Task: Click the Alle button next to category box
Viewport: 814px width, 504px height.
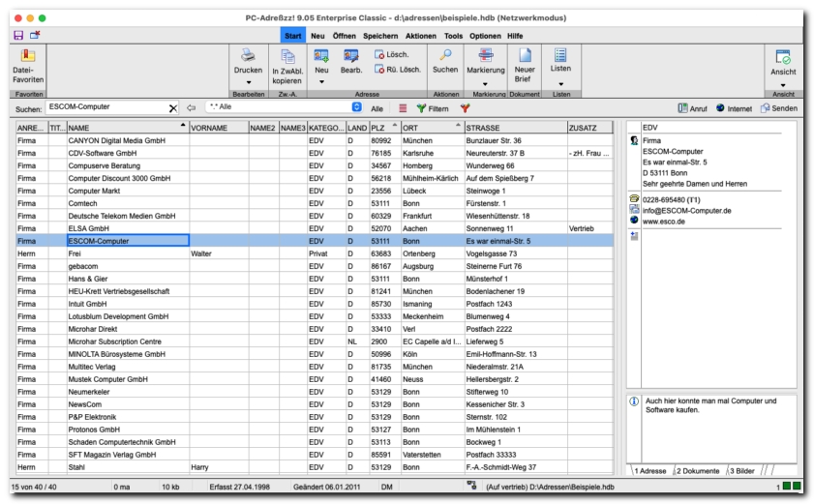Action: (377, 108)
